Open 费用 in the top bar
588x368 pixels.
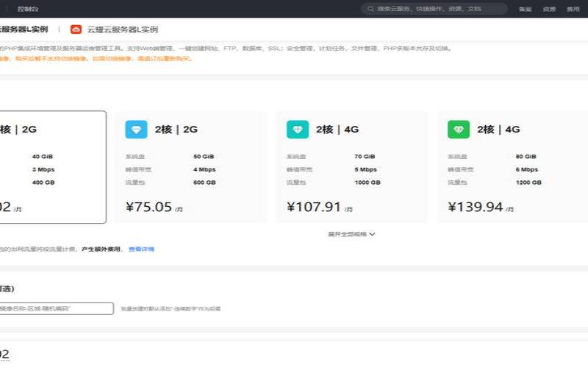coord(573,9)
